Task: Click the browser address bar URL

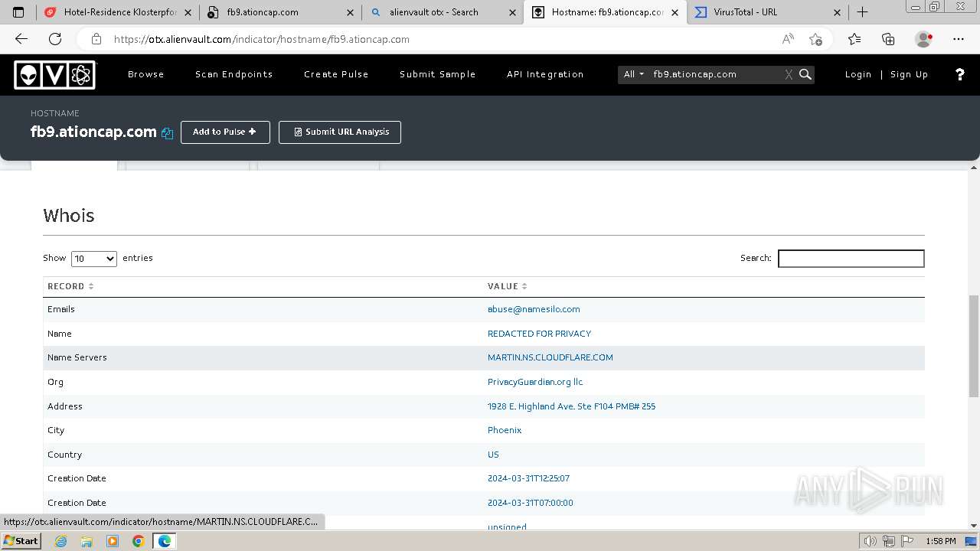Action: (x=262, y=39)
